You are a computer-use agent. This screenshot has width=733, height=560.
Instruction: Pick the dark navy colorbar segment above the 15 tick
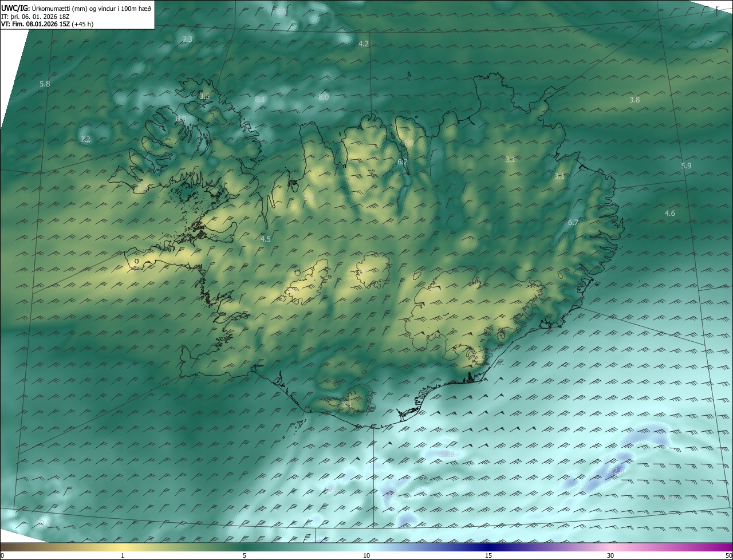click(488, 547)
